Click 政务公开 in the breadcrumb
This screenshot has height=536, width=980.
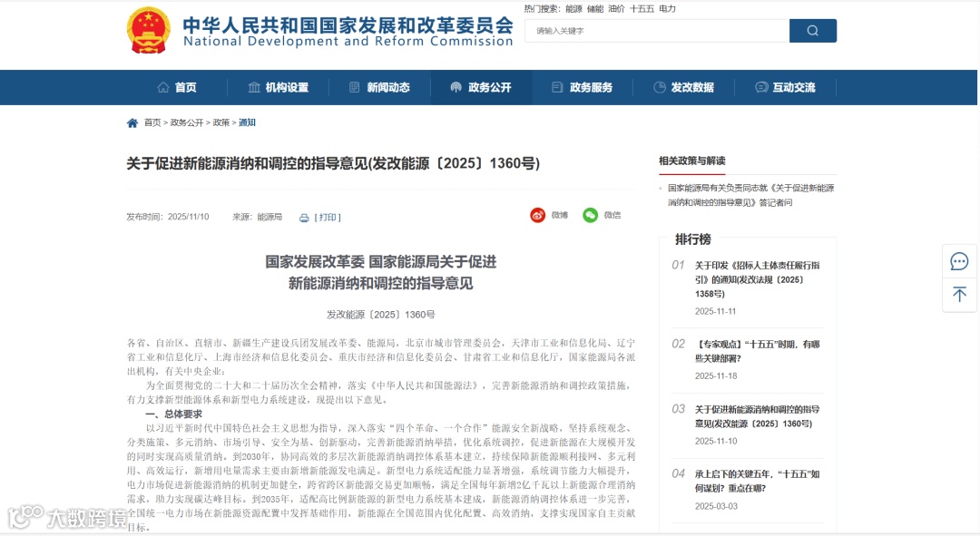187,122
